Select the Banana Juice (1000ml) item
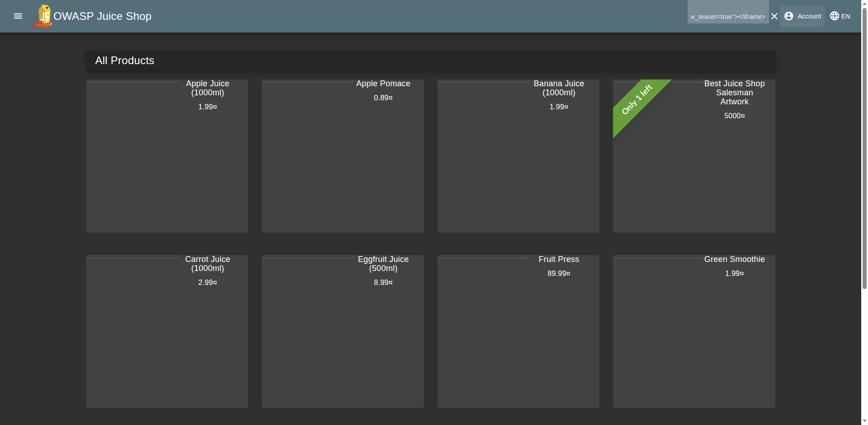The image size is (868, 425). [x=518, y=156]
